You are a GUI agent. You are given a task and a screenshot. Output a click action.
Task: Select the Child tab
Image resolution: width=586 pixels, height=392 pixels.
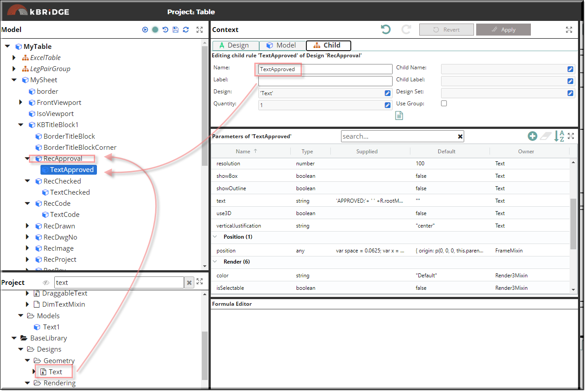(329, 45)
